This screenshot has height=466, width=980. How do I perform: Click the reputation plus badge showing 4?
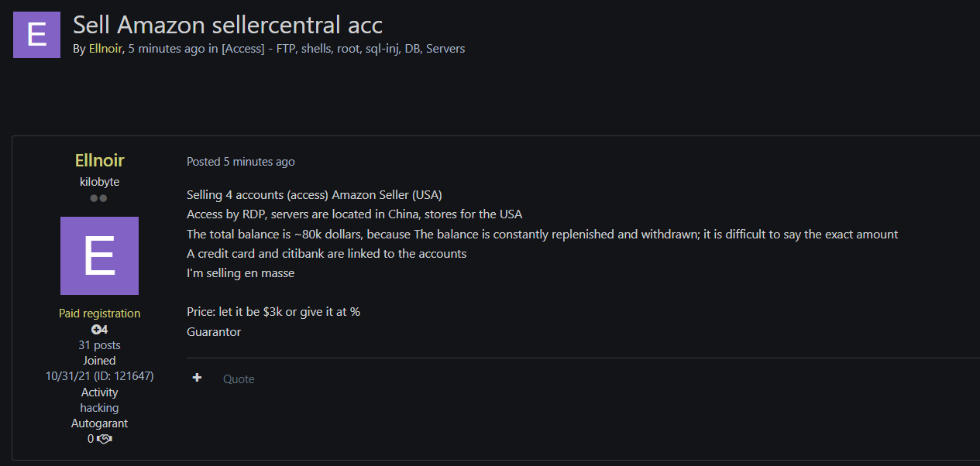click(99, 330)
